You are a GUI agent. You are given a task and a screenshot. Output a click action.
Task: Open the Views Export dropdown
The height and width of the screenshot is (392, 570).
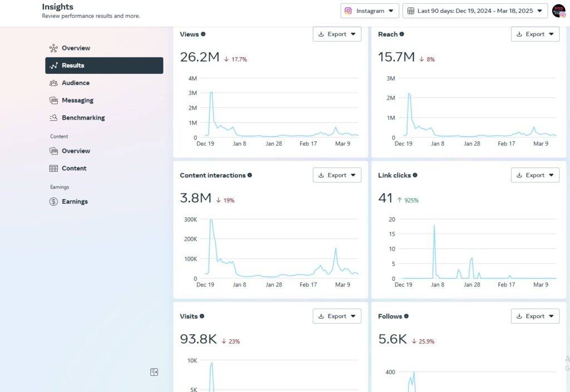click(337, 34)
